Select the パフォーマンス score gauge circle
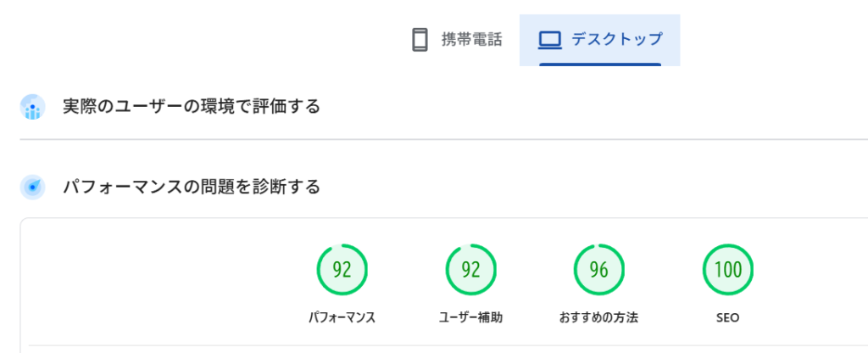Image resolution: width=868 pixels, height=353 pixels. point(342,270)
